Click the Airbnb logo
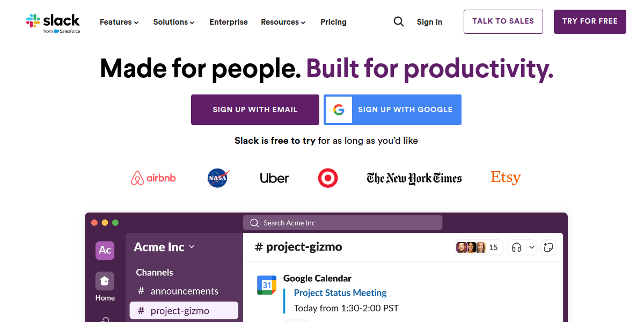644x322 pixels. [153, 178]
